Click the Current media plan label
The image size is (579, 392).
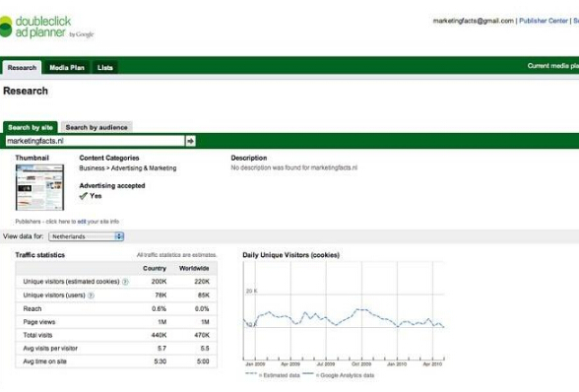(552, 66)
